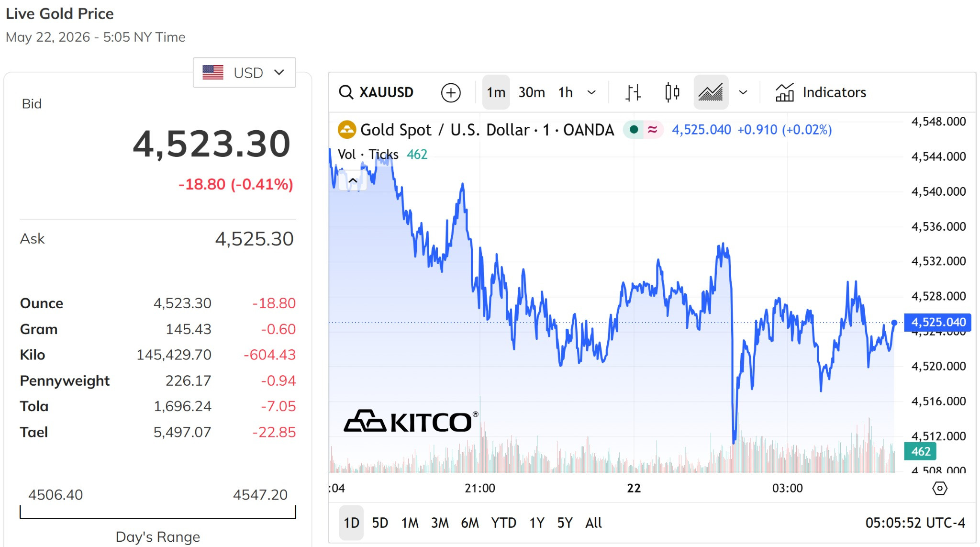The width and height of the screenshot is (980, 547).
Task: Click the 05:05:52 UTC-4 timezone button
Action: 915,523
